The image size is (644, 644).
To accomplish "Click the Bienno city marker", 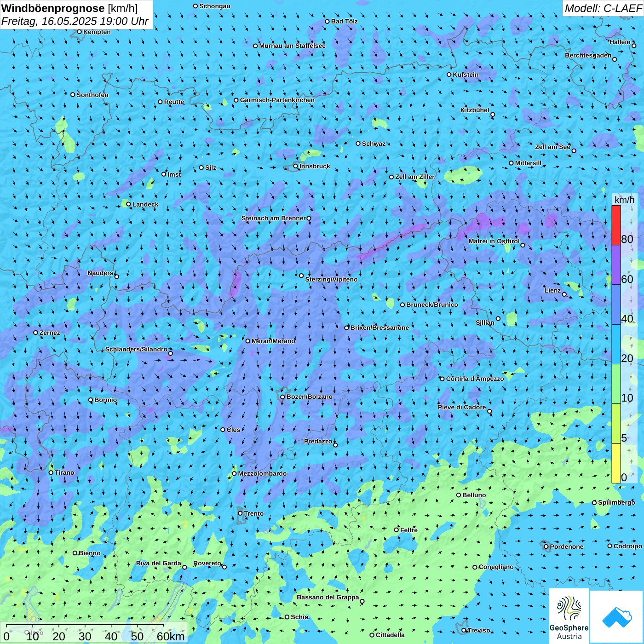I will pyautogui.click(x=75, y=553).
